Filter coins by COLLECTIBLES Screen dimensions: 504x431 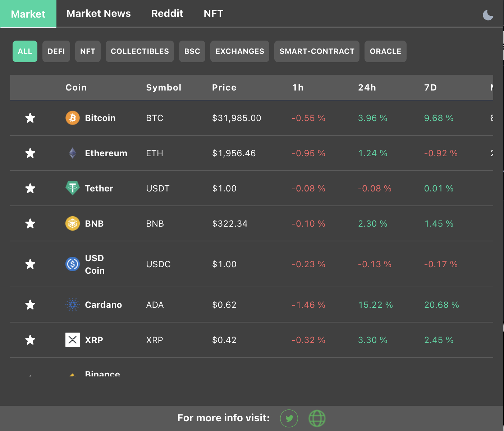click(140, 51)
